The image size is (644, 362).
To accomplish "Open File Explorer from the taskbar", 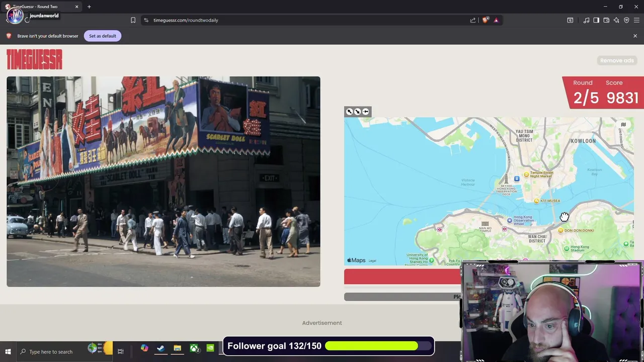I will (177, 348).
